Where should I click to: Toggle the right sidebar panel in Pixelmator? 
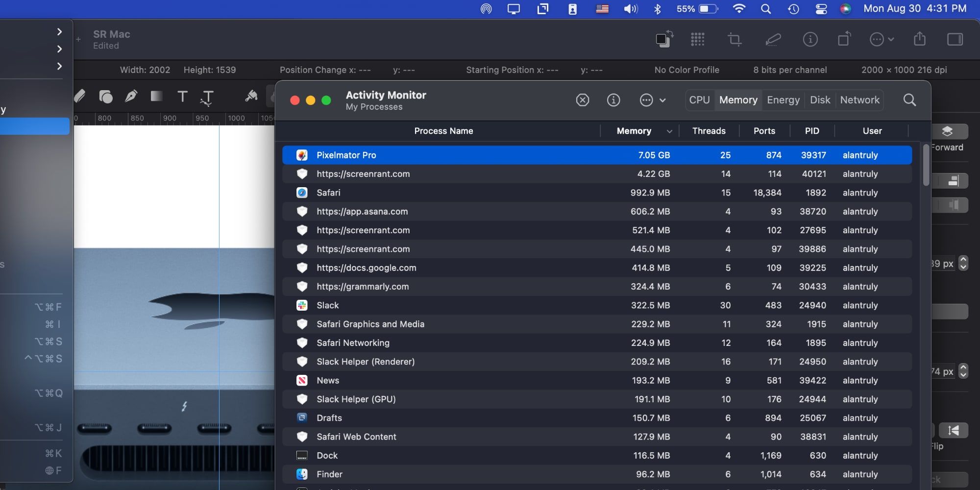[x=955, y=40]
